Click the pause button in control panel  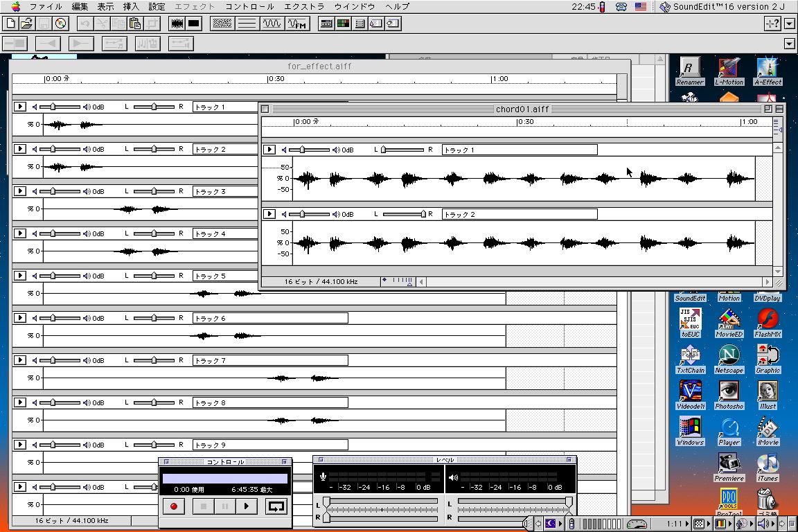pyautogui.click(x=224, y=506)
